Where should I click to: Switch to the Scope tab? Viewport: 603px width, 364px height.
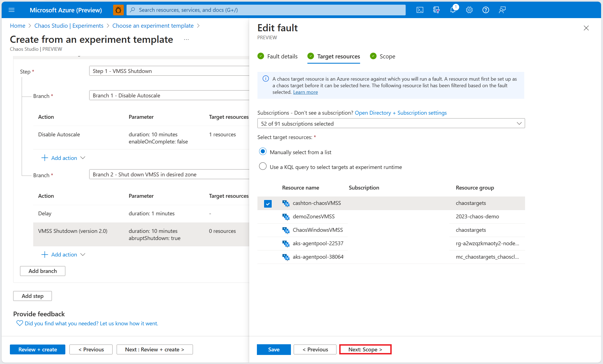(x=387, y=56)
